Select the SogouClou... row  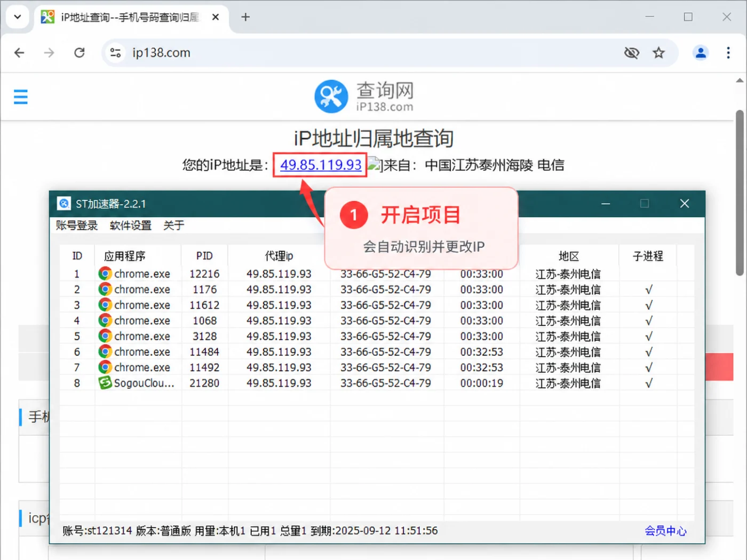coord(377,383)
